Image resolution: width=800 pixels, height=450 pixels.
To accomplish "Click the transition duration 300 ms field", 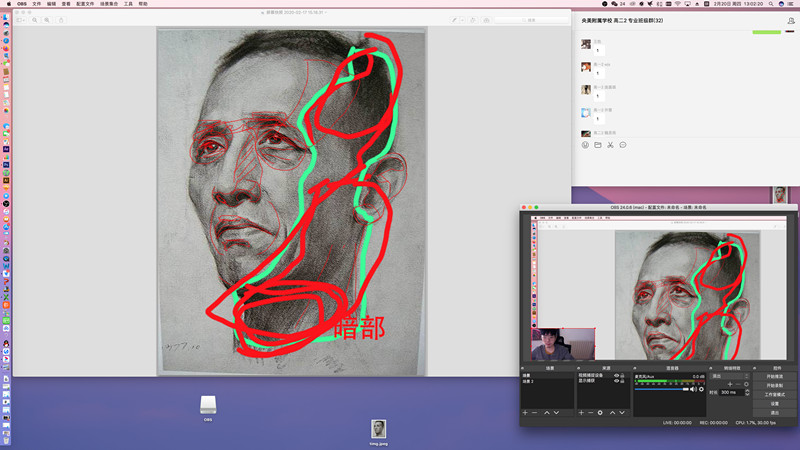I will coord(732,392).
